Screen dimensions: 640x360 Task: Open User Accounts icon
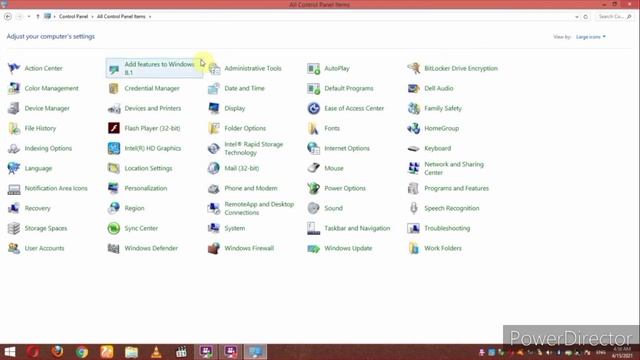click(x=13, y=248)
